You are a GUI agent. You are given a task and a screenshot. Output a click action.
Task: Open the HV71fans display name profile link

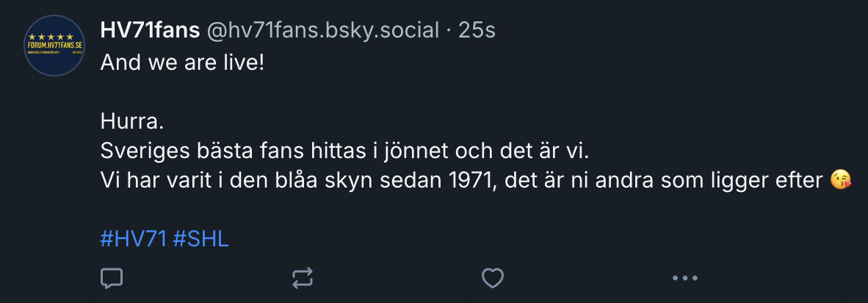[x=150, y=30]
